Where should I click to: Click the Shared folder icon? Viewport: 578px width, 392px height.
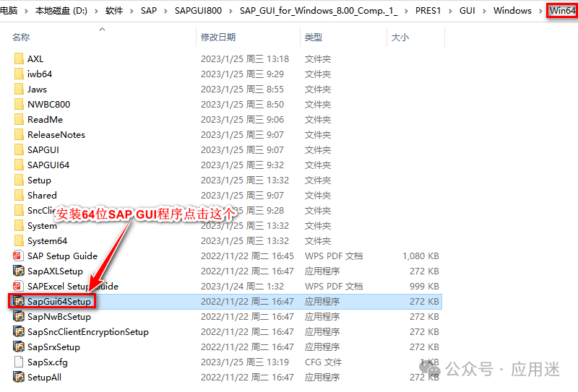19,195
